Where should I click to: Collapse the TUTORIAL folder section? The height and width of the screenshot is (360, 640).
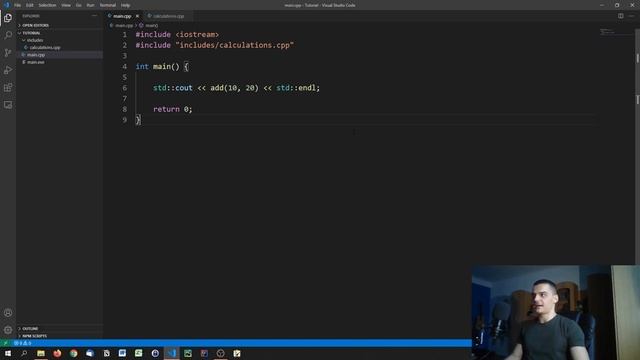point(31,33)
